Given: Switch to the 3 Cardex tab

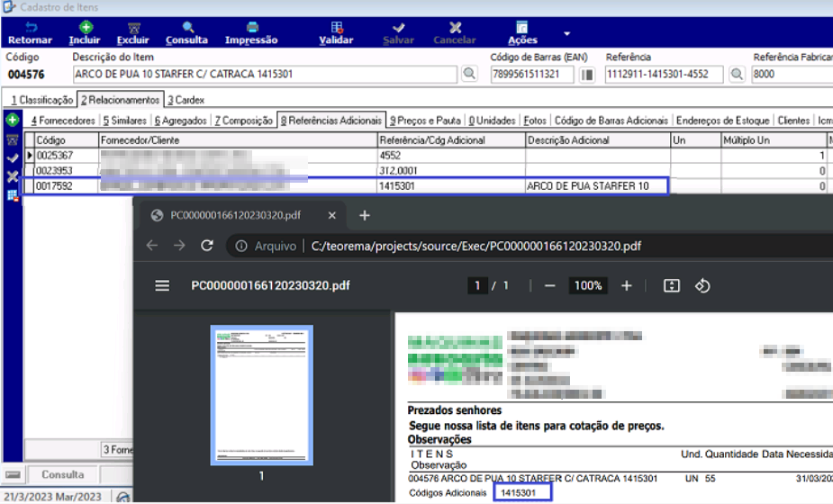Looking at the screenshot, I should 186,100.
